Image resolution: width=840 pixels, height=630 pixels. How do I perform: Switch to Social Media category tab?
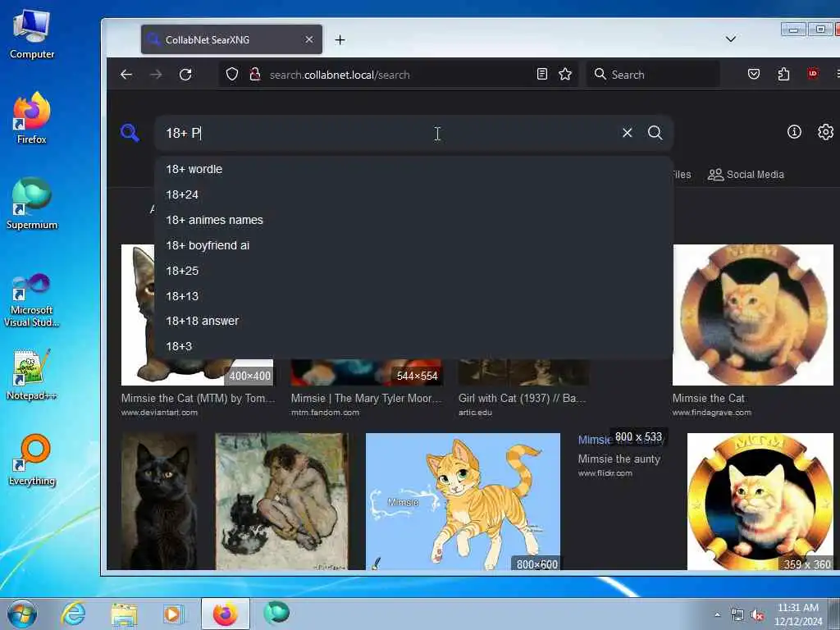pos(746,175)
